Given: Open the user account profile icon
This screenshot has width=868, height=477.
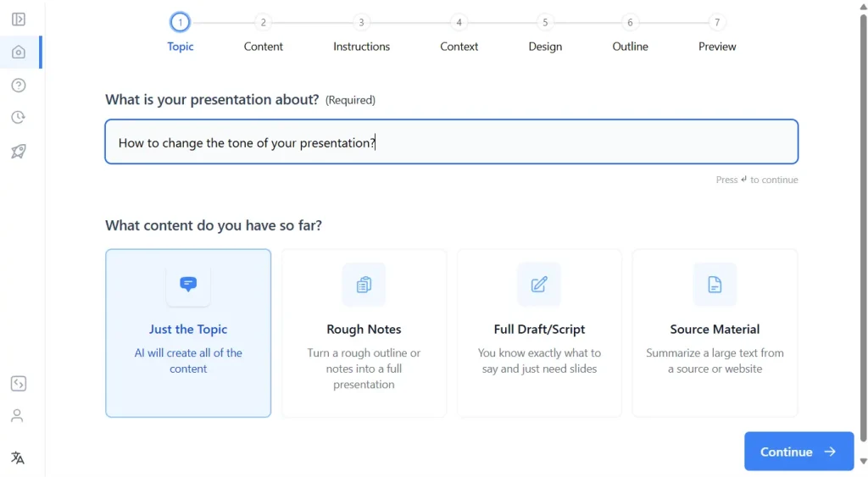Looking at the screenshot, I should click(x=17, y=416).
